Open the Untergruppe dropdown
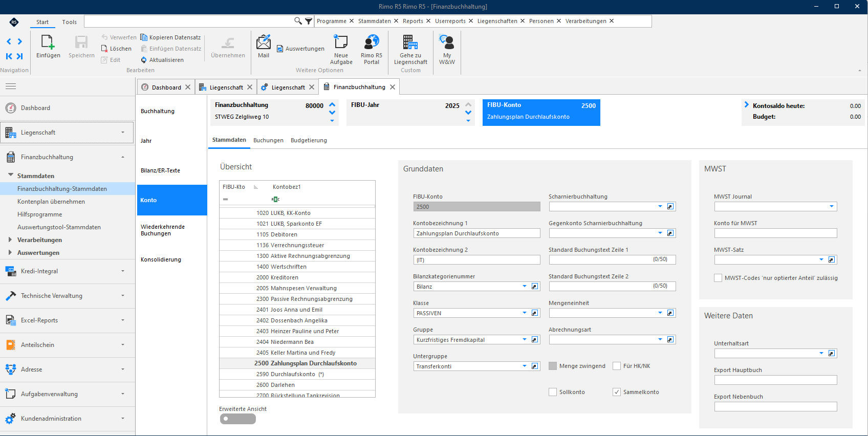 click(x=525, y=366)
